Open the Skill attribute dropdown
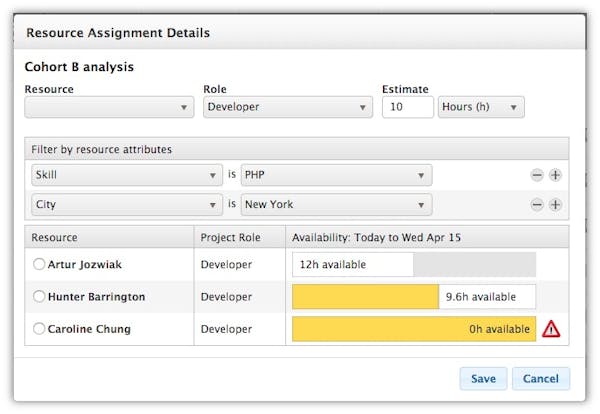Viewport: 600px width, 414px height. click(x=127, y=175)
